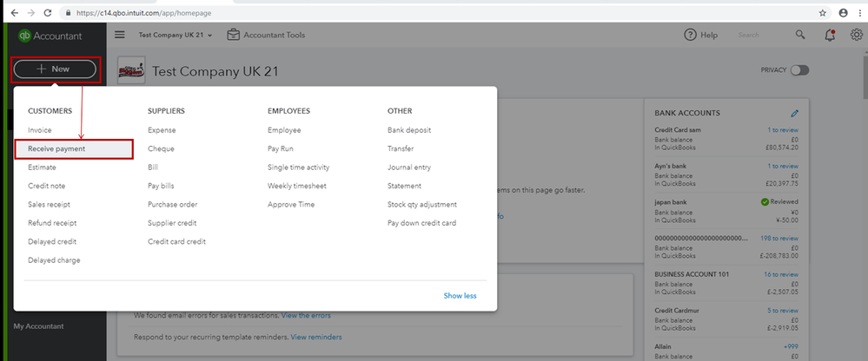Select Single time activity

click(298, 167)
